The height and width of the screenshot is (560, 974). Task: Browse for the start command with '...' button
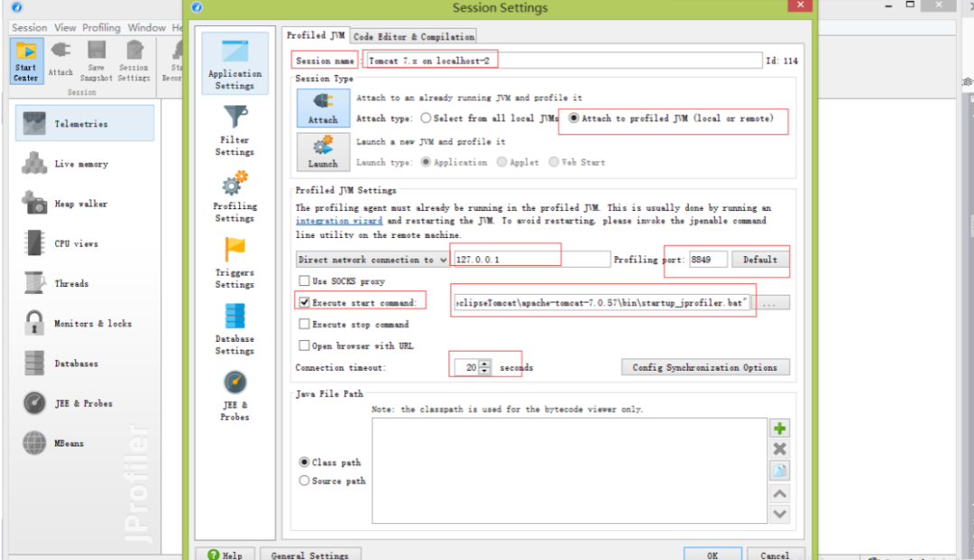tap(770, 303)
